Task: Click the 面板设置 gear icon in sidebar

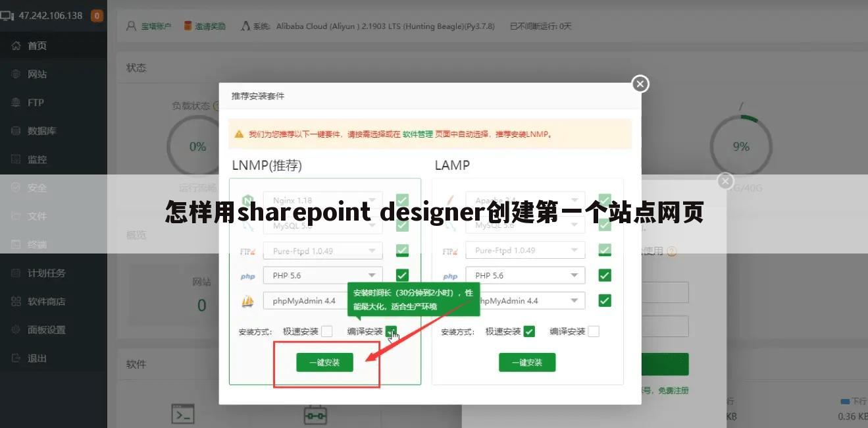Action: click(x=16, y=330)
